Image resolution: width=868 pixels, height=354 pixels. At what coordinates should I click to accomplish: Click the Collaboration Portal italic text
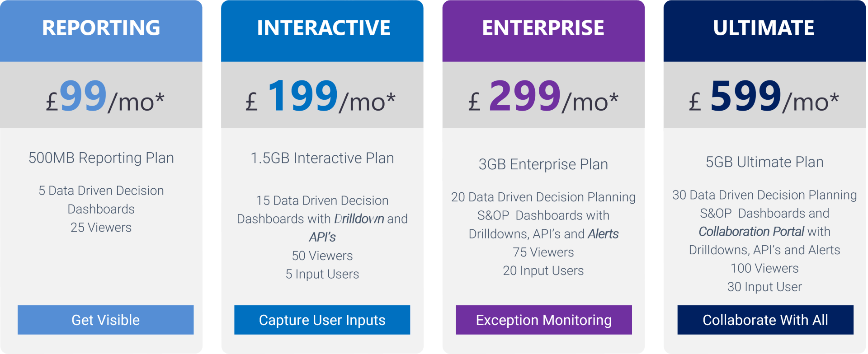point(751,232)
